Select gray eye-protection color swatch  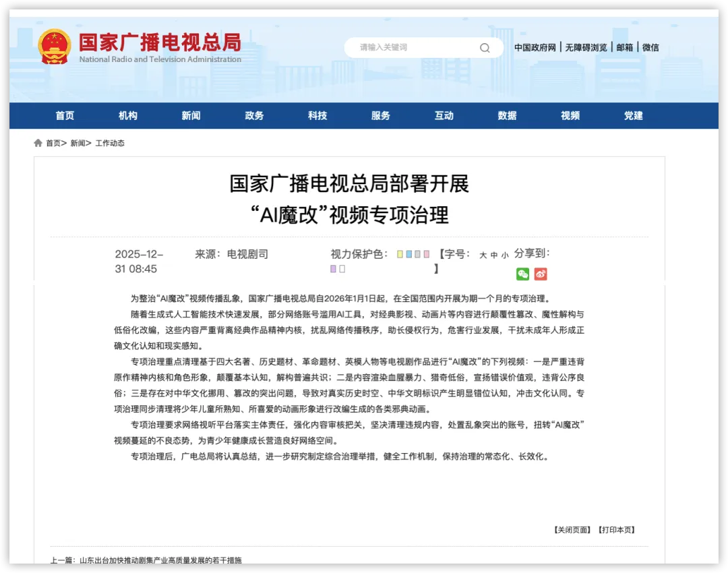click(x=417, y=254)
